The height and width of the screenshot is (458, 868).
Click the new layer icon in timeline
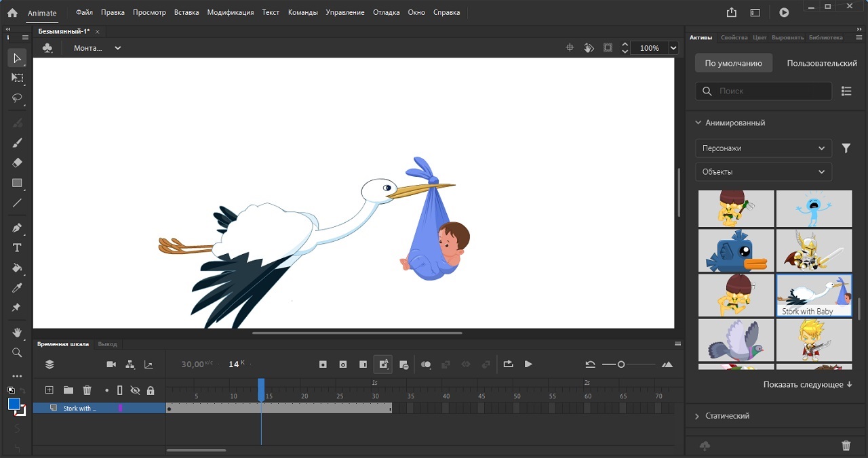[49, 390]
